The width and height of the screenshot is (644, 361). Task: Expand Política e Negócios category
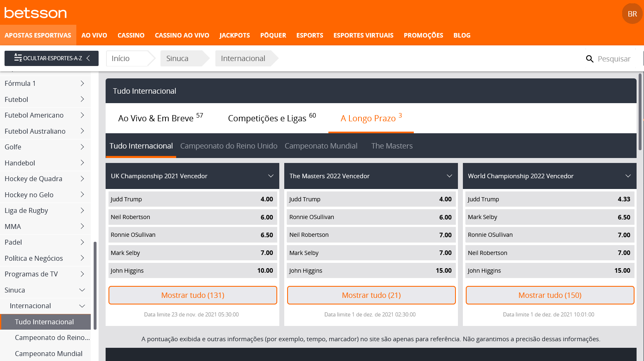45,258
